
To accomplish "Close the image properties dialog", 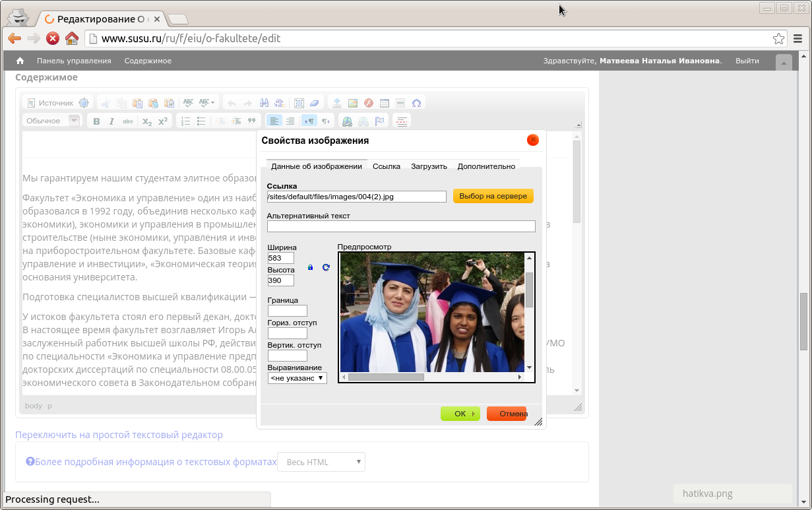I will [x=533, y=140].
